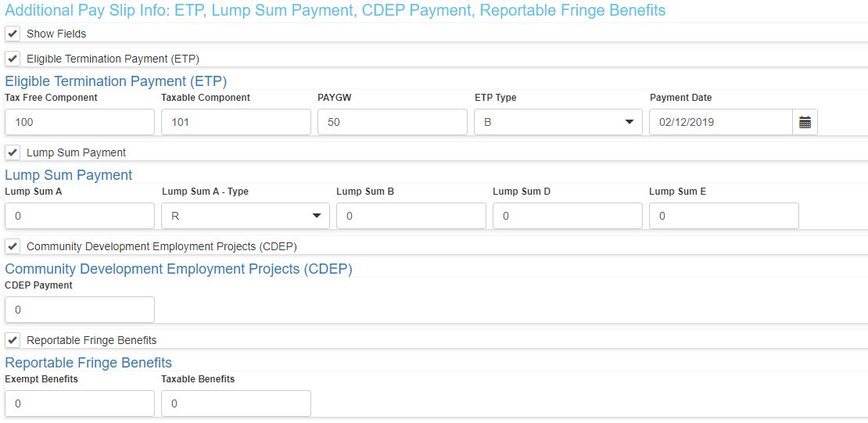Click the 'Exempt Benefits' label
Screen dimensions: 868x423
point(41,379)
